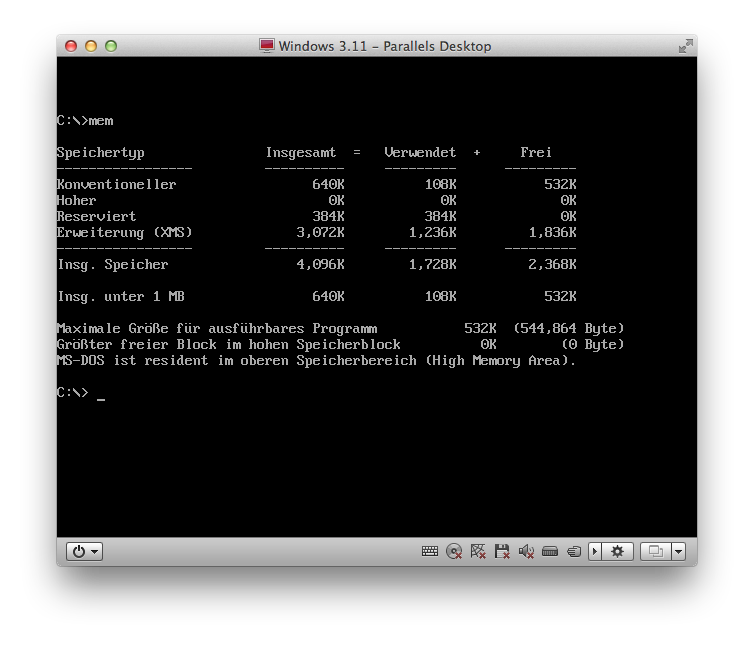The image size is (754, 645).
Task: Click the '1,236K' used XMS value
Action: coord(432,233)
